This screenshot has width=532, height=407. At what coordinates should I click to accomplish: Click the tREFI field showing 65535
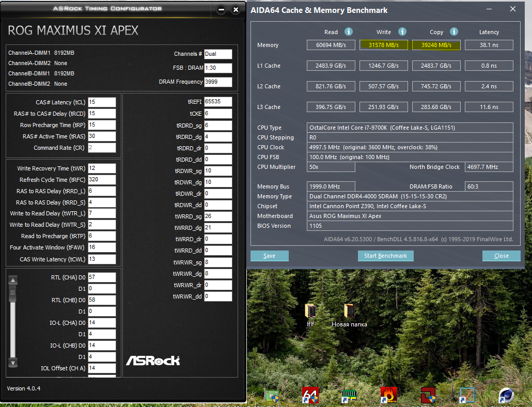click(218, 101)
